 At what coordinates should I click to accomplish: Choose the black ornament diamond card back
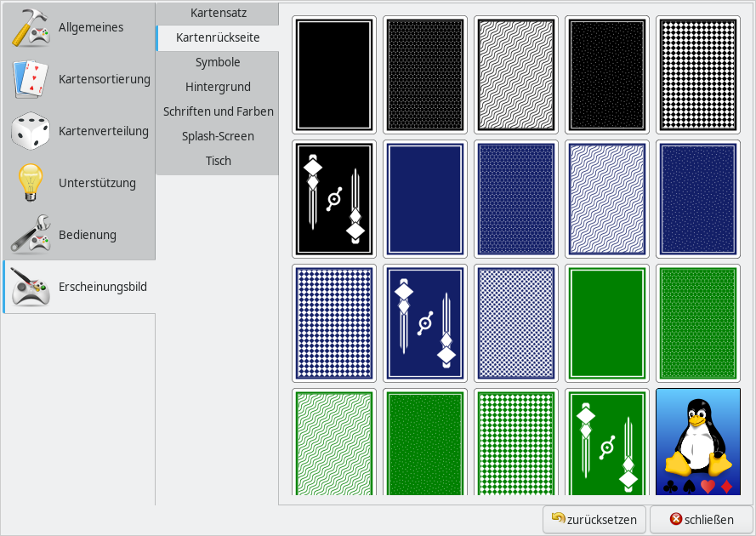(333, 199)
